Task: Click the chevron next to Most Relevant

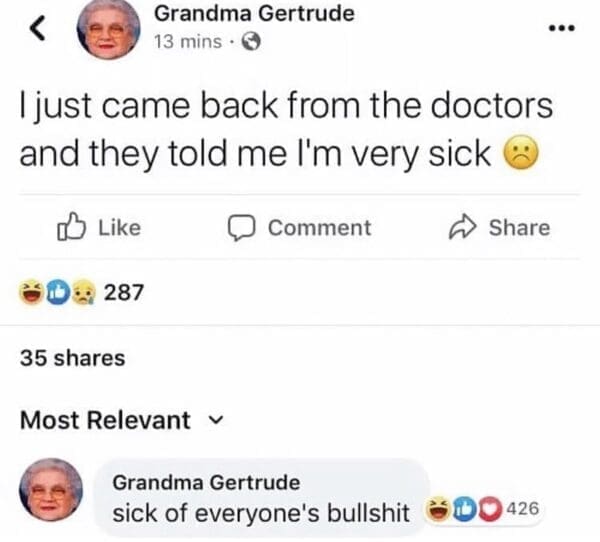Action: coord(216,421)
